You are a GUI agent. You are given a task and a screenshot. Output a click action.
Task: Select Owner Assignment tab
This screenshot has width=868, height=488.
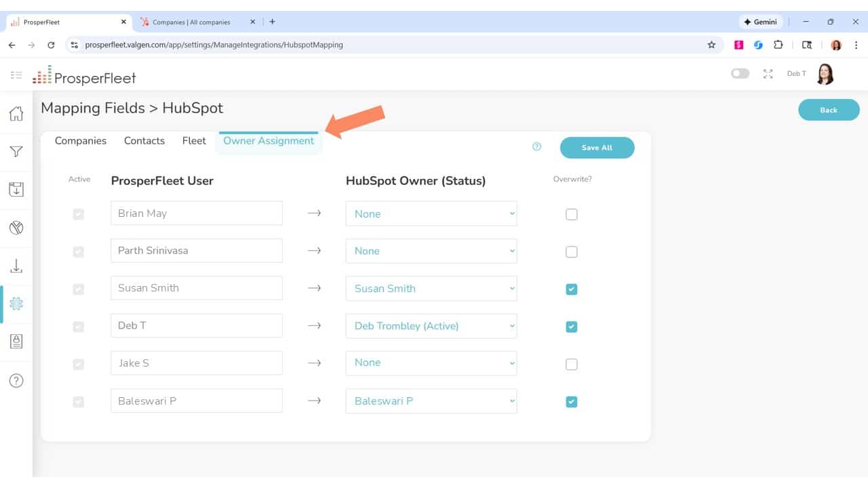point(269,141)
